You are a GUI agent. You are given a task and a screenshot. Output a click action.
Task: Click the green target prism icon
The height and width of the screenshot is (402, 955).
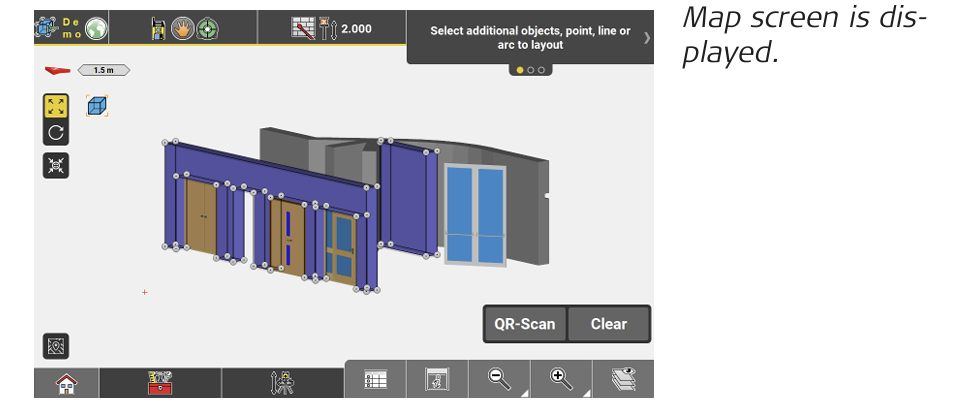click(x=208, y=29)
